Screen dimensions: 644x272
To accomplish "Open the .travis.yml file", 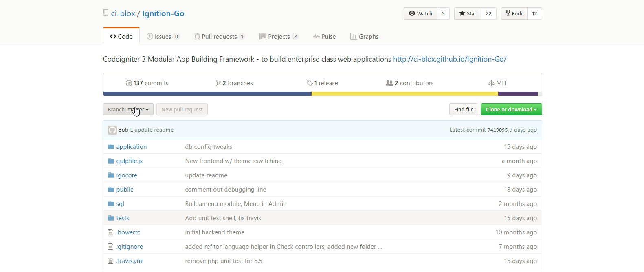I will pos(130,261).
